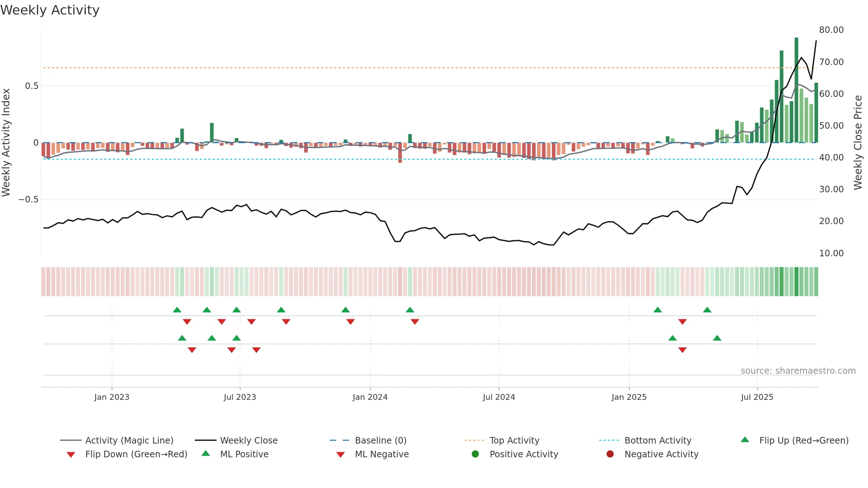The width and height of the screenshot is (868, 488).
Task: Toggle Baseline (0) legend entry
Action: 368,440
